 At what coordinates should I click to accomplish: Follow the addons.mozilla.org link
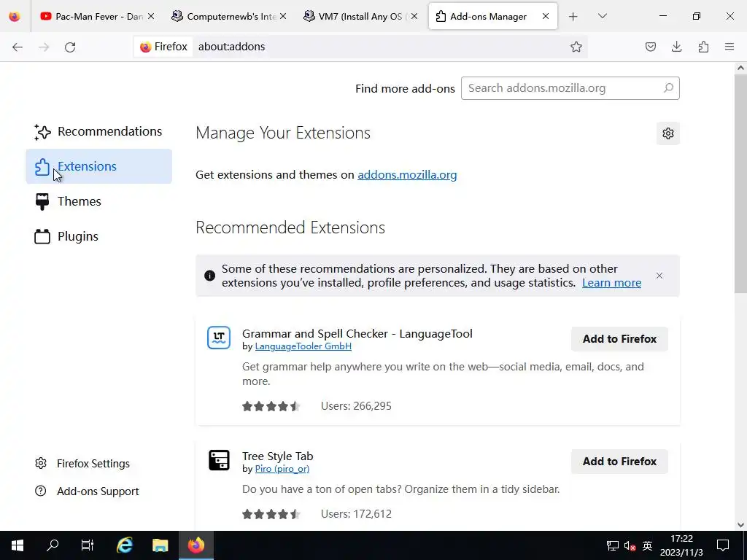point(407,175)
